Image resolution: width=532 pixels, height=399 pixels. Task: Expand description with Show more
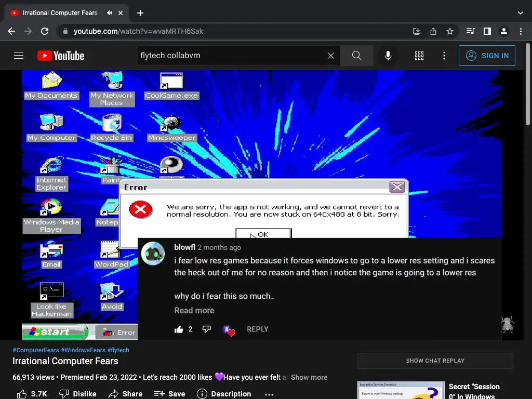309,377
